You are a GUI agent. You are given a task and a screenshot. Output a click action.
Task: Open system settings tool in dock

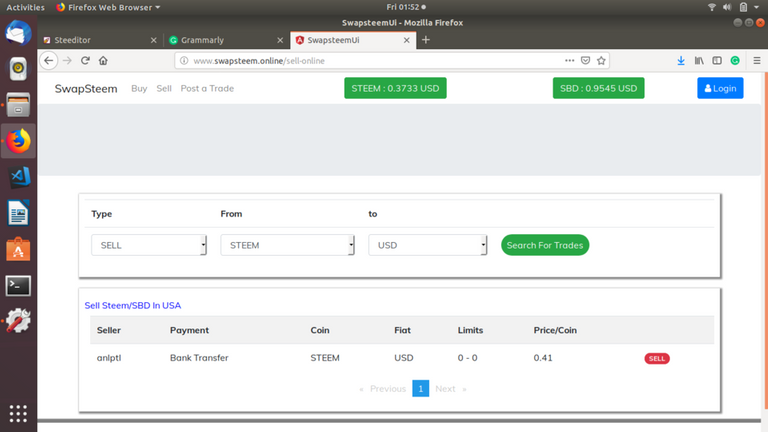18,321
